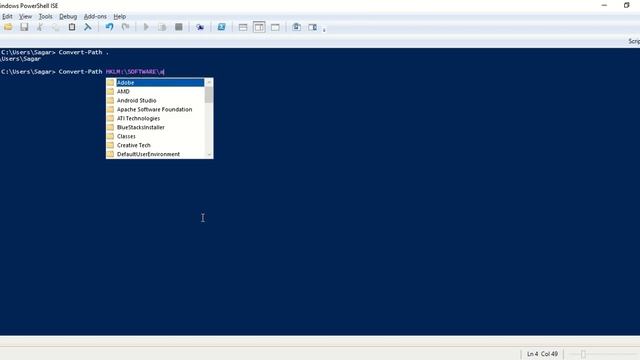Show script pane maximized layout icon
The image size is (640, 360).
point(276,27)
